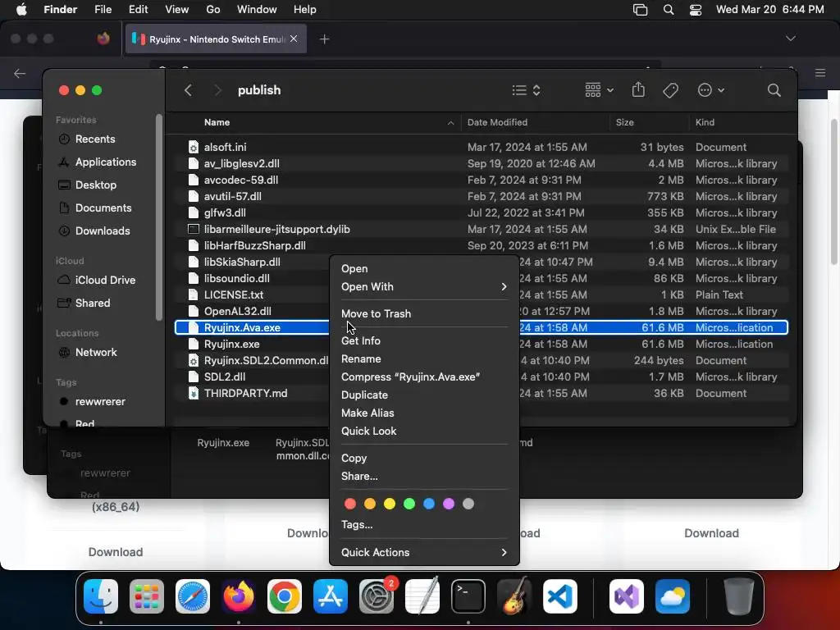Open the View menu in menu bar

point(177,10)
